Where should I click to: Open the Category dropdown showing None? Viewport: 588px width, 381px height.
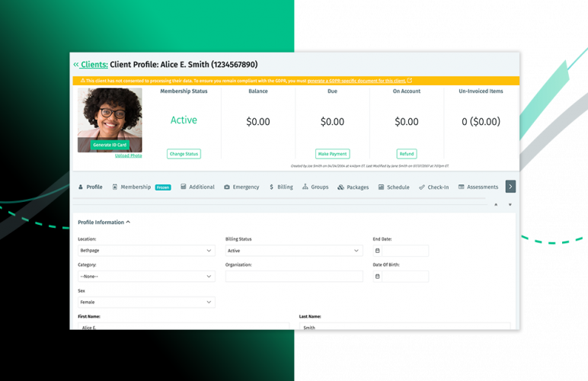[146, 277]
